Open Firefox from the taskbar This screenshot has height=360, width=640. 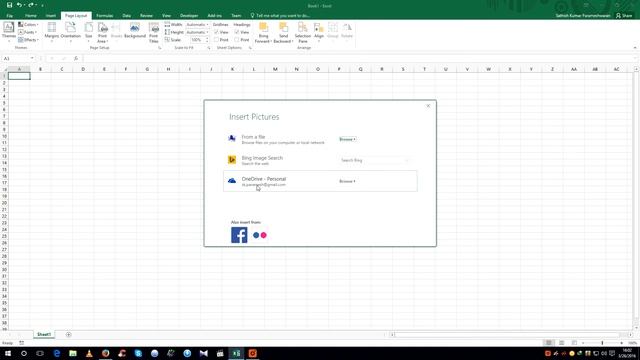pos(105,353)
